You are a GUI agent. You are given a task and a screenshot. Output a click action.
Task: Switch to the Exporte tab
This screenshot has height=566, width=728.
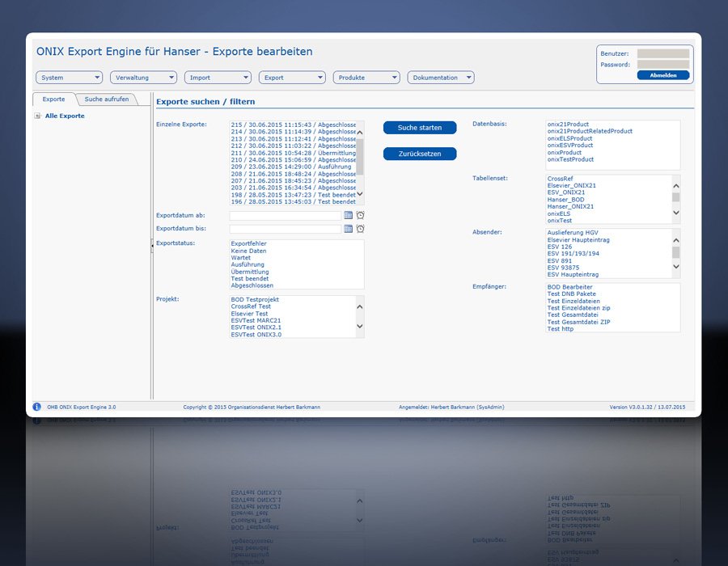[54, 99]
